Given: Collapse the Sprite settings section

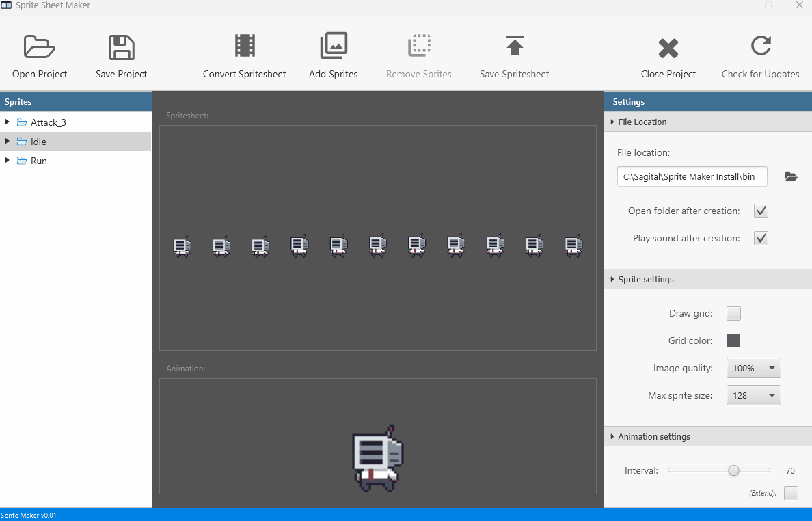Looking at the screenshot, I should point(612,279).
